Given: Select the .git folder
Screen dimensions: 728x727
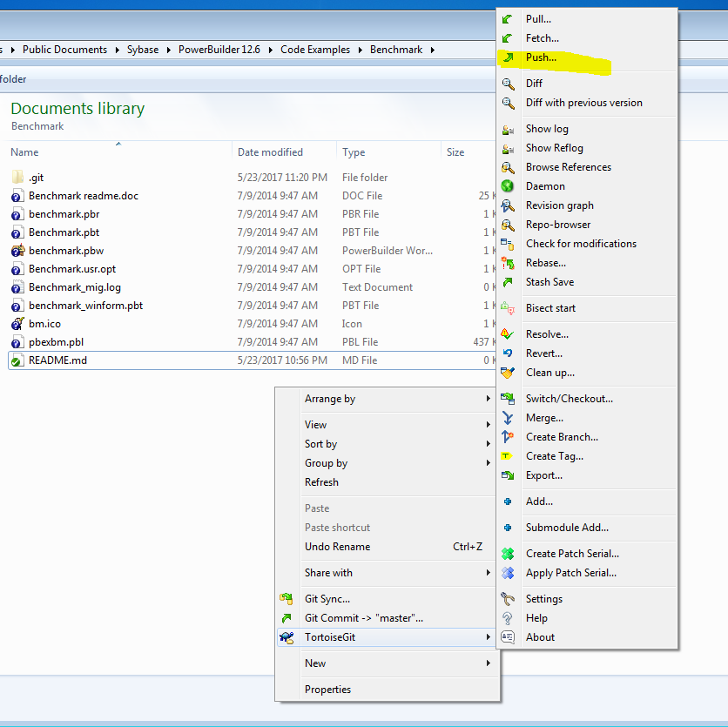Looking at the screenshot, I should point(37,178).
